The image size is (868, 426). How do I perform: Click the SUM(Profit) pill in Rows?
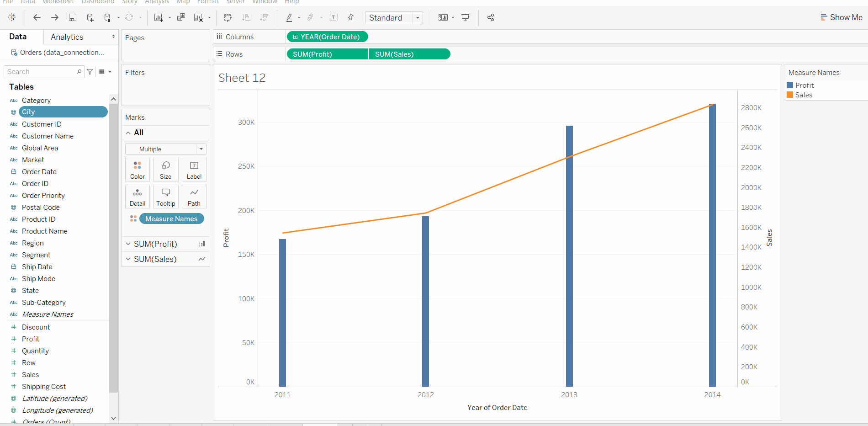tap(327, 54)
